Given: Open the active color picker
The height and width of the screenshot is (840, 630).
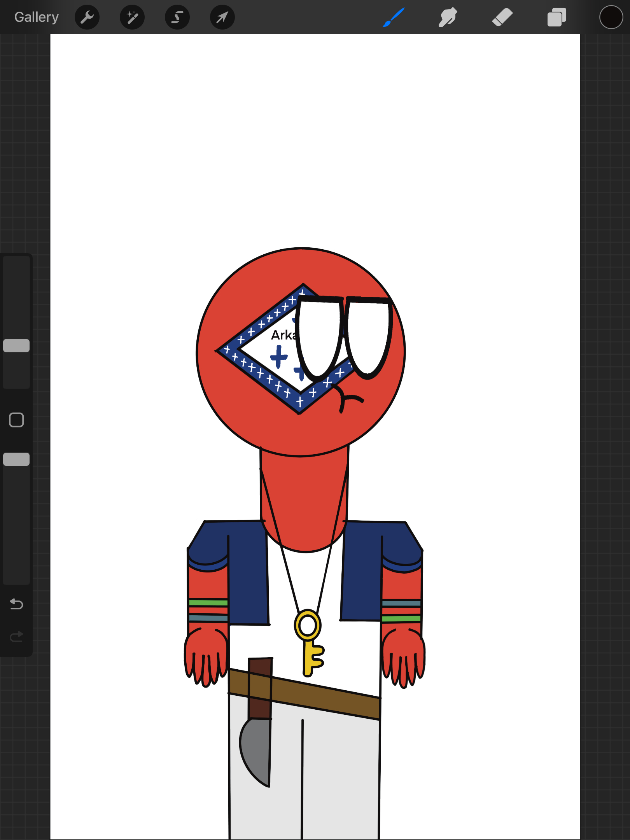Looking at the screenshot, I should 611,17.
